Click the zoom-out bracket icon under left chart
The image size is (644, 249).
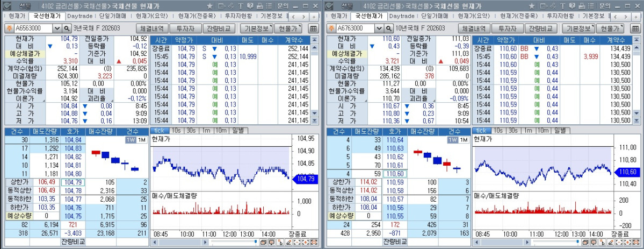[x=298, y=242]
